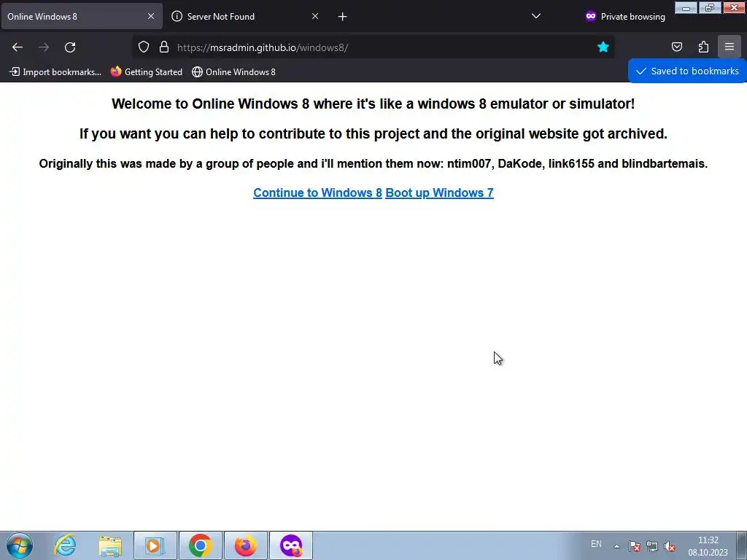The width and height of the screenshot is (747, 560).
Task: Open tracking protection shield icon
Action: [x=144, y=47]
